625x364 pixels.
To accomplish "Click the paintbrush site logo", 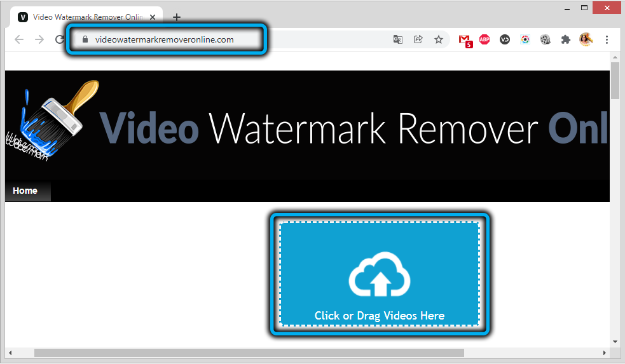I will click(51, 121).
